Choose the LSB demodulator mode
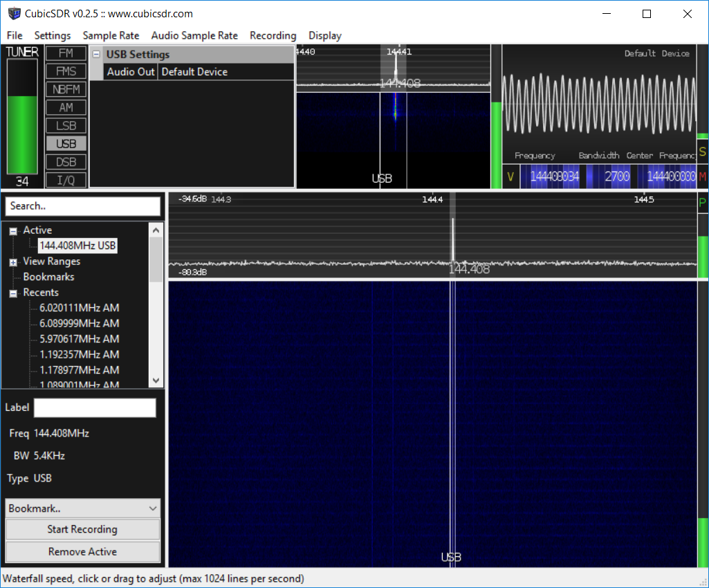This screenshot has width=709, height=588. 66,126
